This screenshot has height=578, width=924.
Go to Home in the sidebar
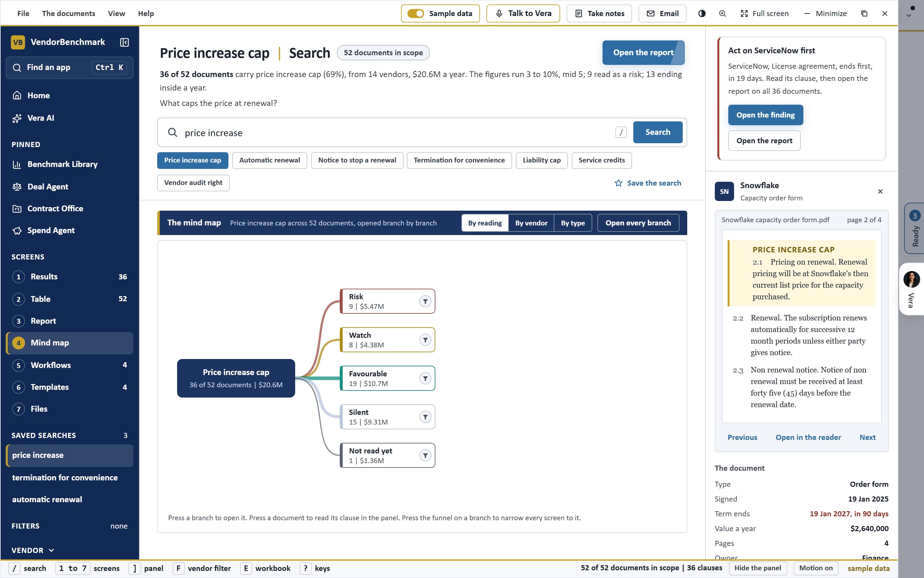[x=70, y=96]
